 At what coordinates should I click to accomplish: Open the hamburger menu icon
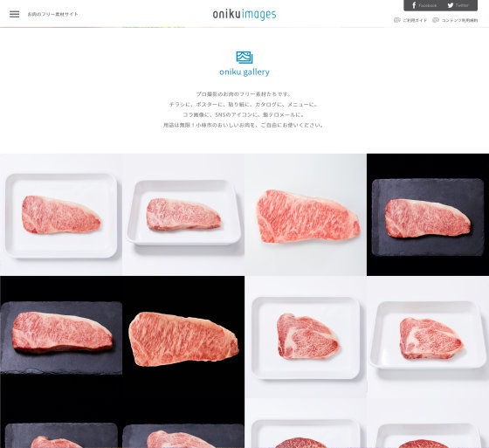click(14, 14)
